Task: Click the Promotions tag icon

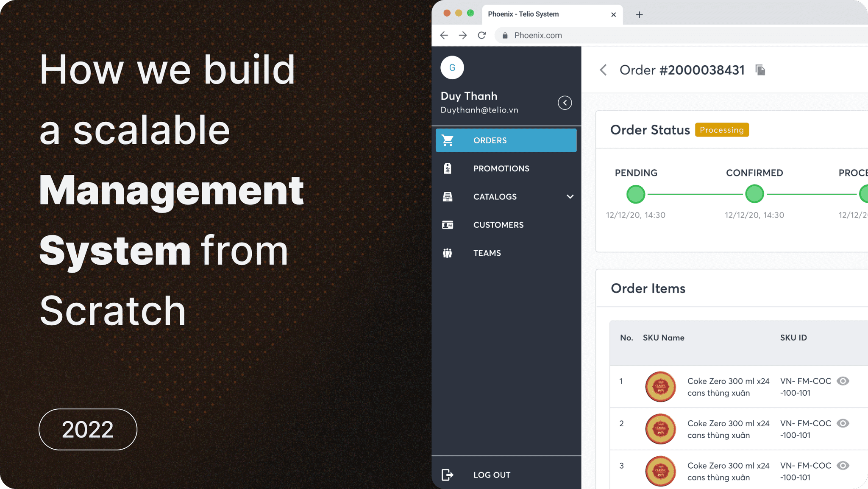Action: point(448,168)
